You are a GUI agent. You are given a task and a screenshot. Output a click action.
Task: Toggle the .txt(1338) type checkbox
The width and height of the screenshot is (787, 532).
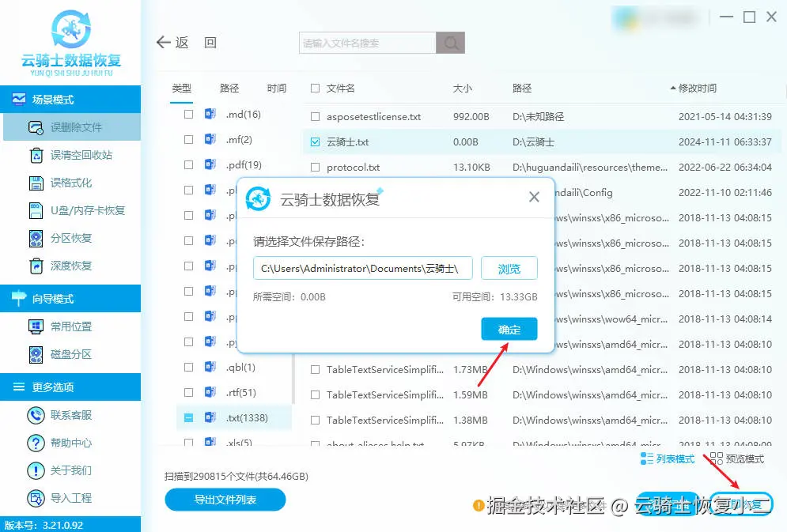click(x=189, y=417)
